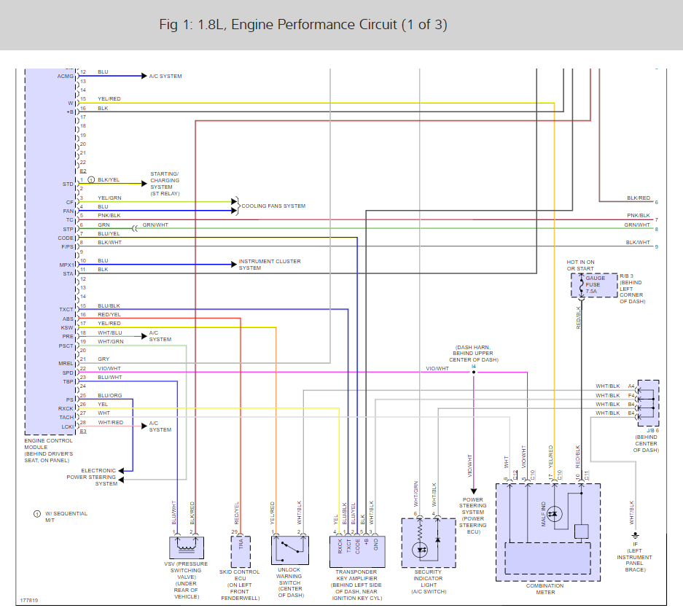The width and height of the screenshot is (683, 616).
Task: Click the MALF IND lamp symbol in combination meter
Action: pos(555,514)
